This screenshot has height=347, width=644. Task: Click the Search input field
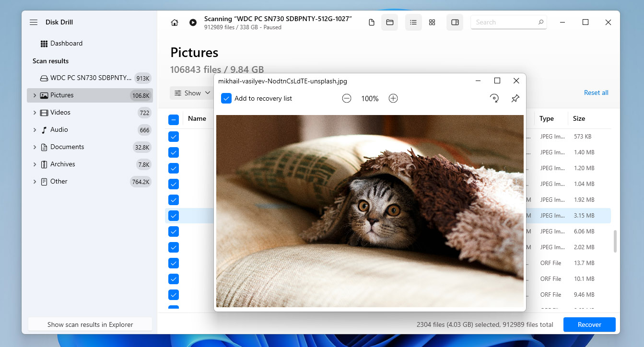[509, 22]
